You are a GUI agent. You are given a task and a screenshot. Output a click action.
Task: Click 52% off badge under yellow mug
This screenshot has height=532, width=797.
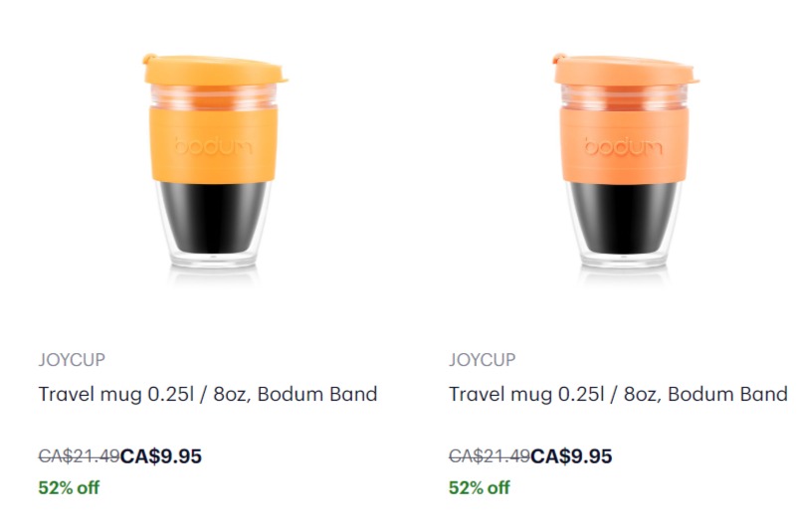tap(69, 487)
